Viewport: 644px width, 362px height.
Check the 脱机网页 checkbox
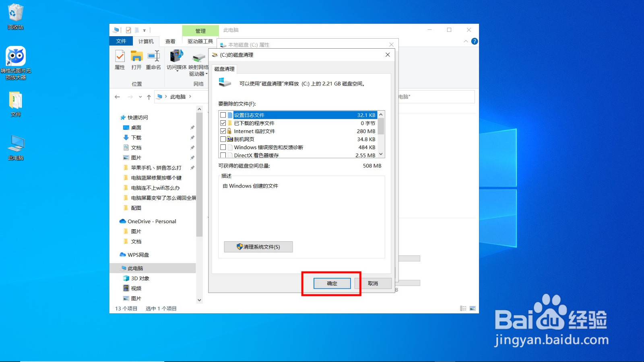point(223,139)
